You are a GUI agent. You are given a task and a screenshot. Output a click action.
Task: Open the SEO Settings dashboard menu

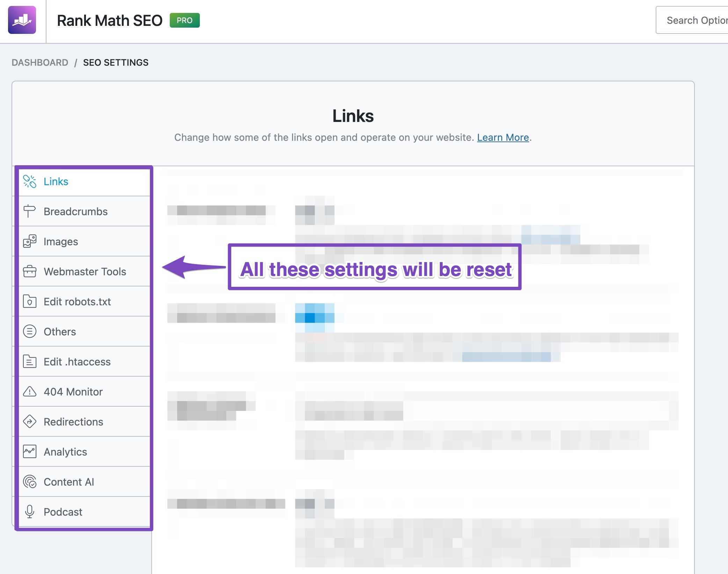116,62
